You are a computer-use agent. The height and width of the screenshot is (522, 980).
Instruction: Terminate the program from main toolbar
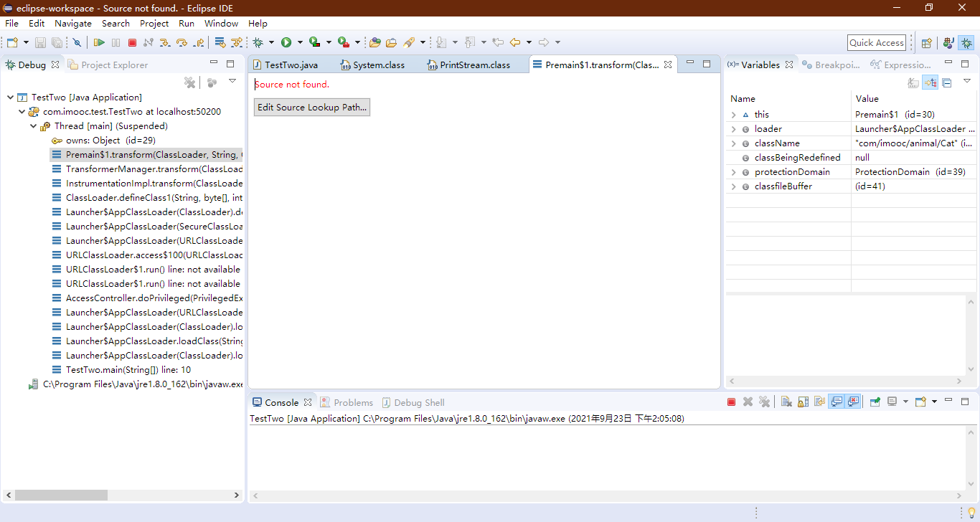132,43
